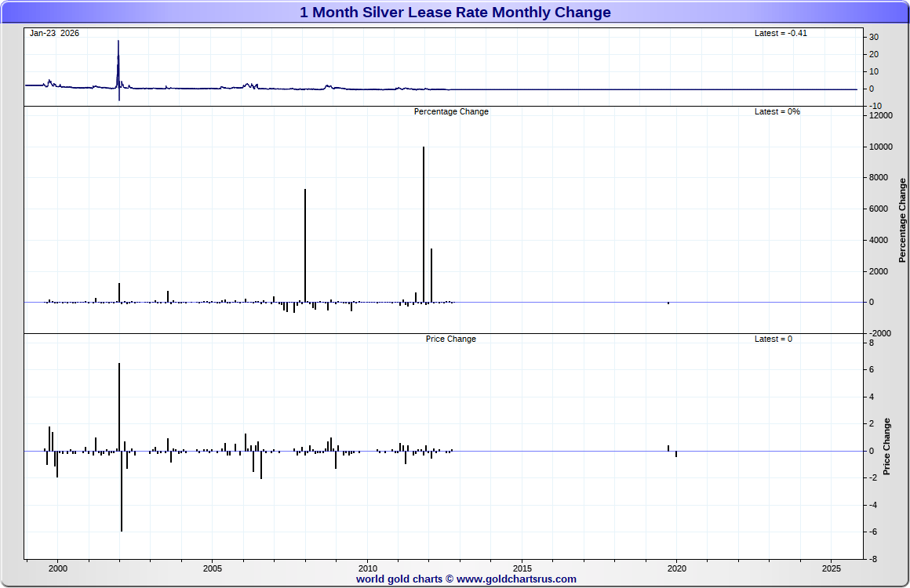910x588 pixels.
Task: Select the centered "Price Change" panel heading
Action: point(451,339)
